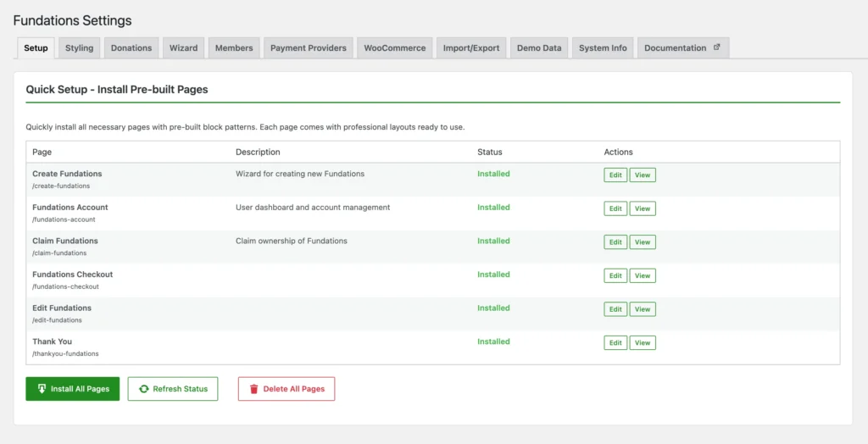Click the install icon in Install All Pages
Viewport: 868px width, 444px height.
point(42,389)
